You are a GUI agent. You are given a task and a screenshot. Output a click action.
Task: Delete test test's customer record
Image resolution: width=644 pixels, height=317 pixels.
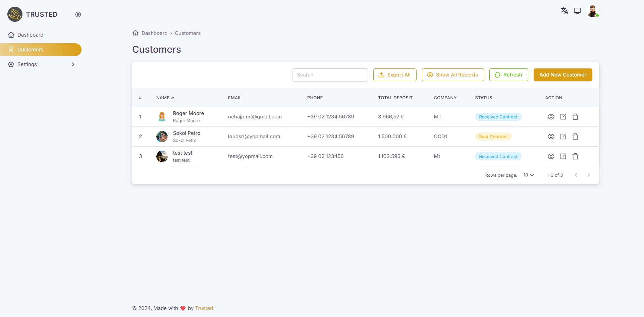(x=575, y=156)
